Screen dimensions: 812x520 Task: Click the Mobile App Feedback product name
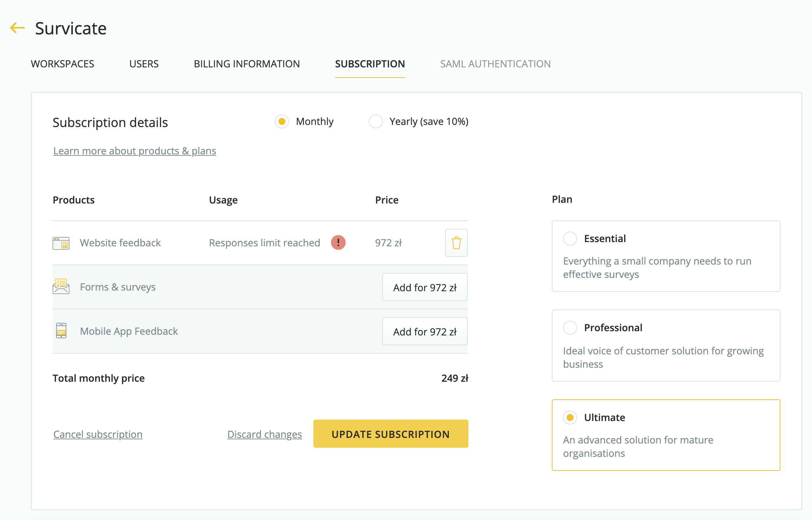(129, 331)
